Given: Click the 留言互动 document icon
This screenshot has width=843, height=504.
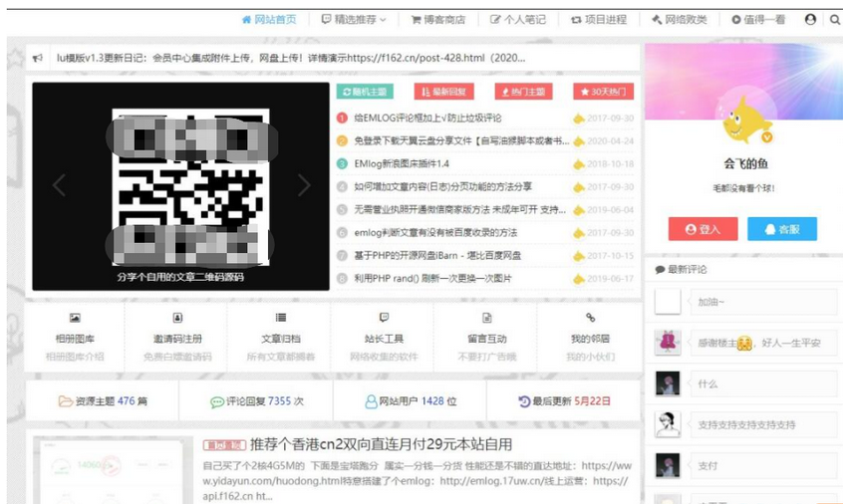Looking at the screenshot, I should pos(487,318).
